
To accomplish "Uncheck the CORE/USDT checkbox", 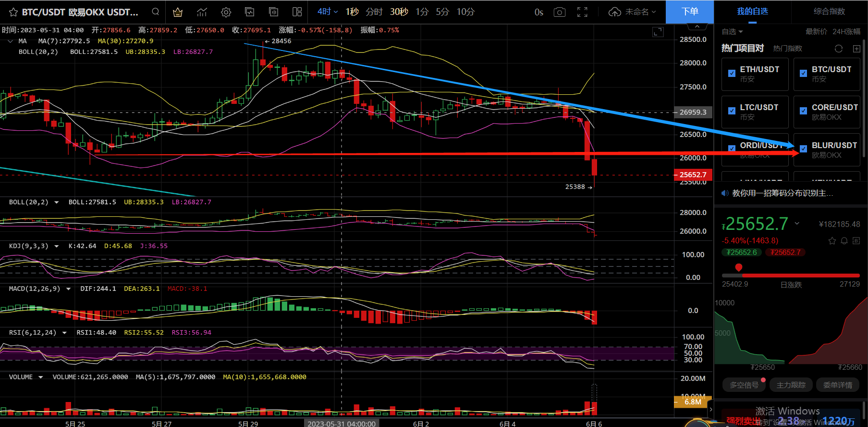I will click(x=803, y=111).
